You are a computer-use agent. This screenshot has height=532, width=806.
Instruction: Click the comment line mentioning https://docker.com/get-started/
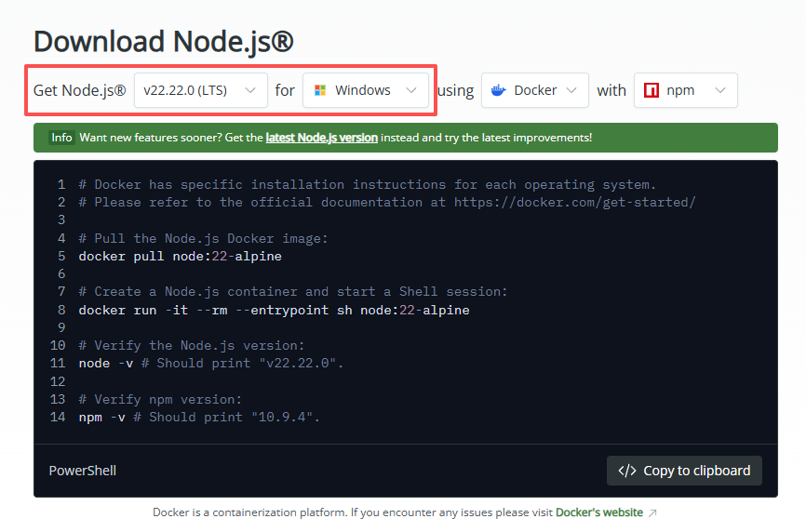[387, 203]
